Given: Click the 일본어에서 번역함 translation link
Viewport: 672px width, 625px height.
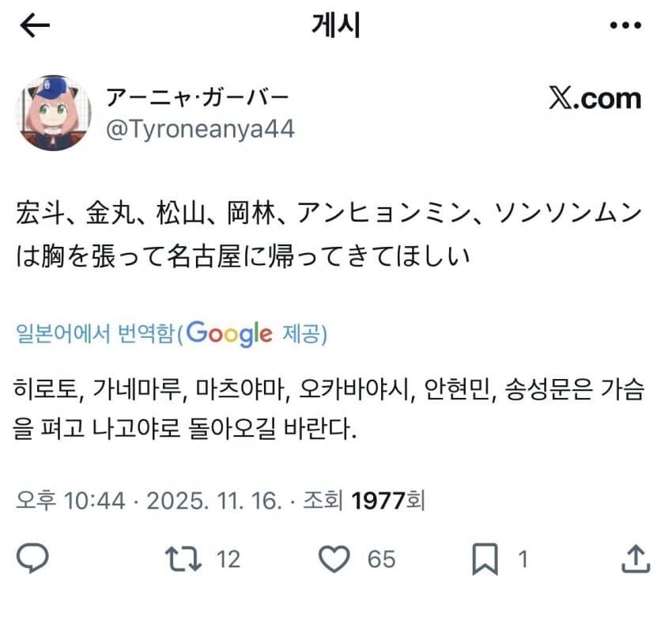Looking at the screenshot, I should pos(95,333).
